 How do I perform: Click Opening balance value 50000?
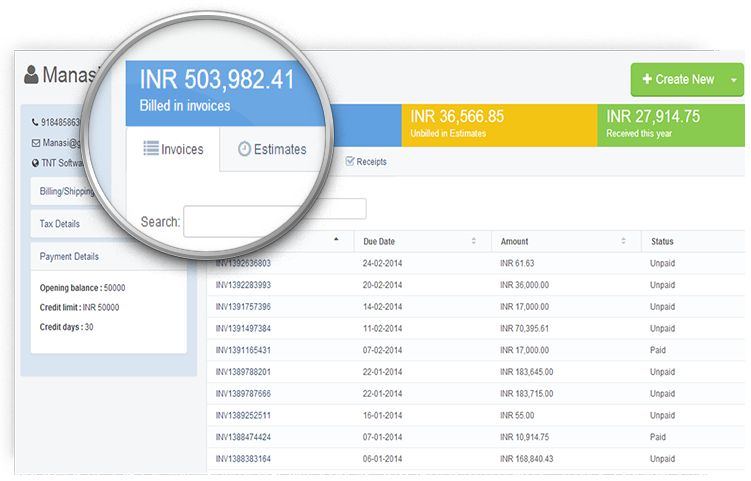[x=114, y=287]
